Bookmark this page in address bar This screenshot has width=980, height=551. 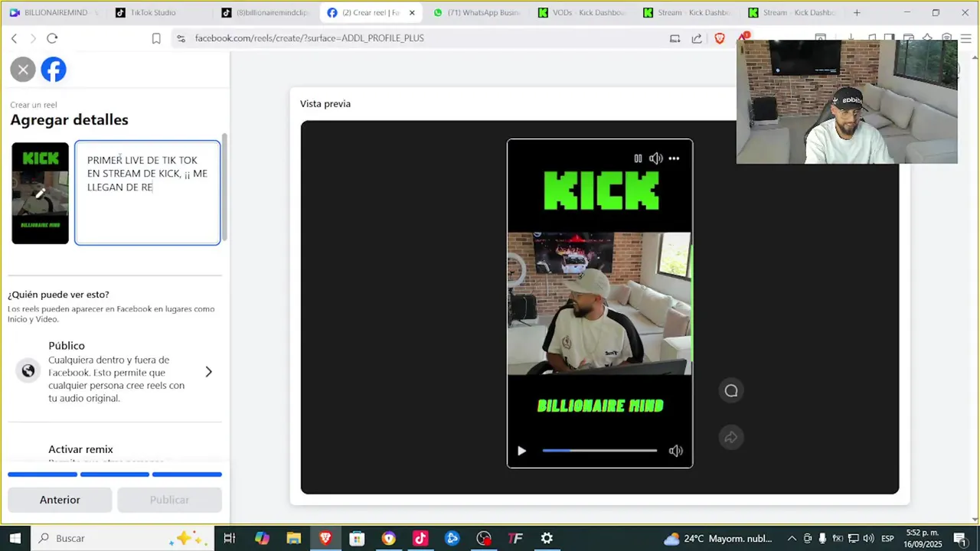156,38
